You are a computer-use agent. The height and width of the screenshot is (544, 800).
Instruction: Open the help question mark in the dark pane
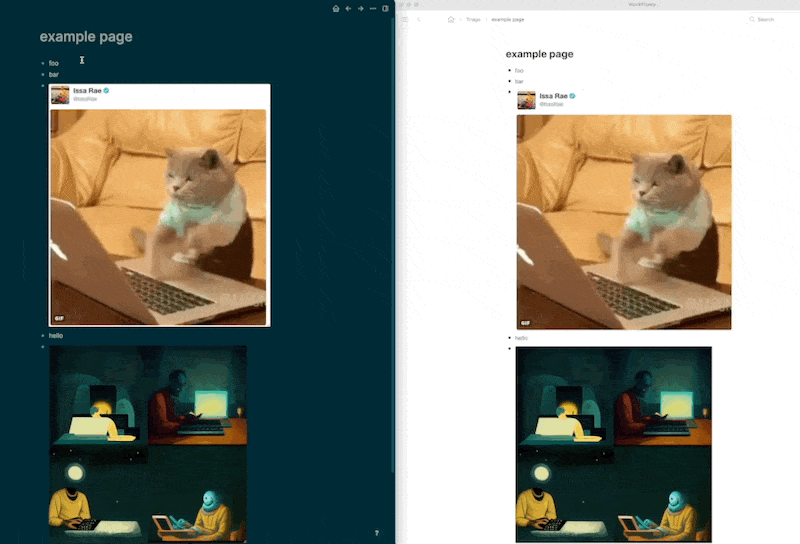click(x=377, y=533)
